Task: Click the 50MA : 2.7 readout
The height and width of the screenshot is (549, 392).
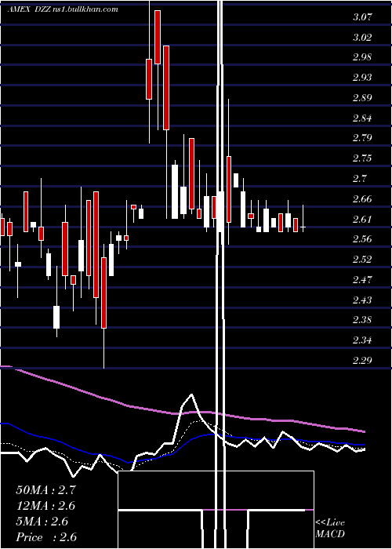Action: 45,490
